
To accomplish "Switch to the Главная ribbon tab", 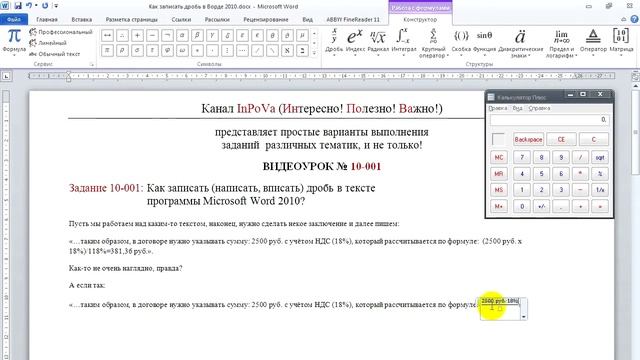I will (x=47, y=20).
